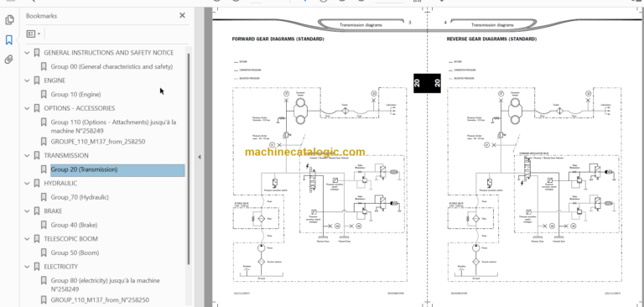Click the left page Transmission diagrams header
The height and width of the screenshot is (307, 644).
[361, 24]
